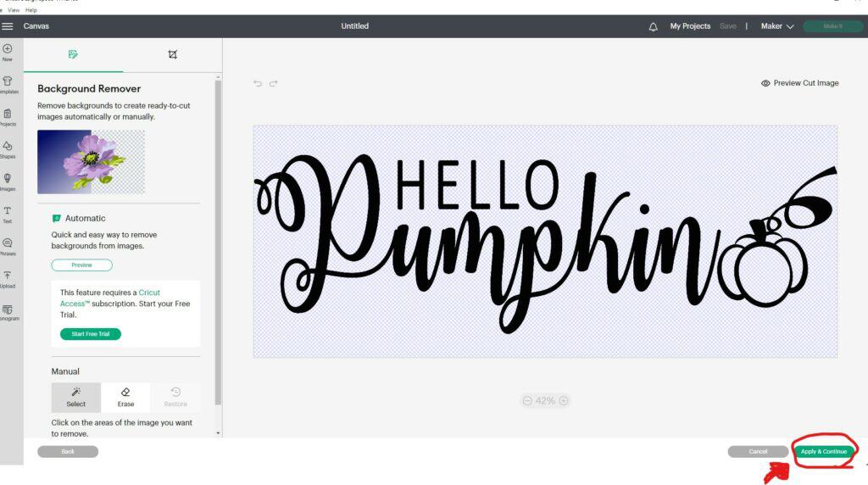Open the Maker machine dropdown
Screen dimensions: 868x485
tap(777, 26)
